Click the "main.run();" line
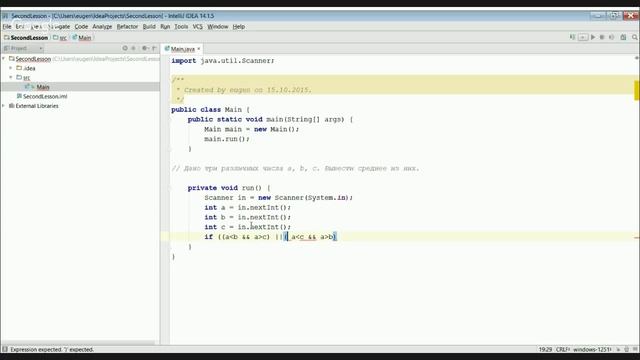Viewport: 640px width, 360px height. [227, 139]
